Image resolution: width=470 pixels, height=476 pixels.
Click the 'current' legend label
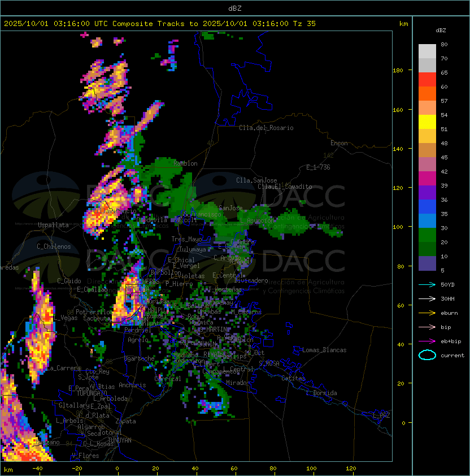click(x=452, y=356)
